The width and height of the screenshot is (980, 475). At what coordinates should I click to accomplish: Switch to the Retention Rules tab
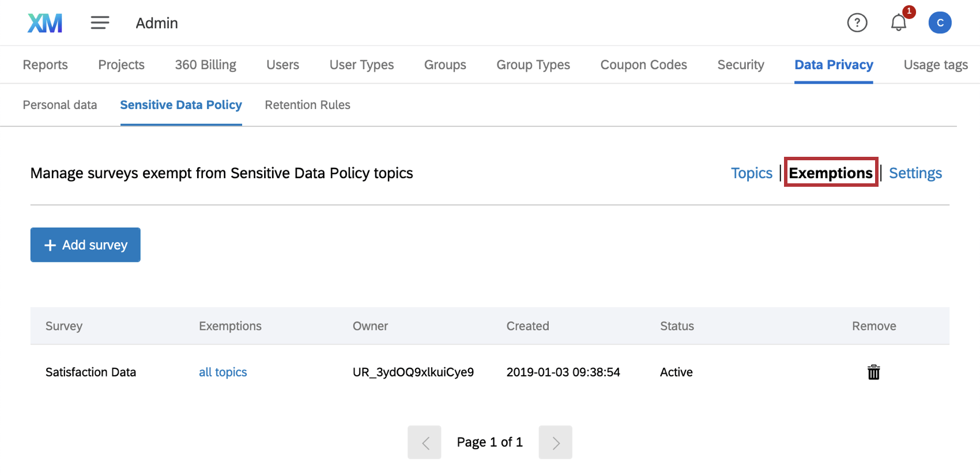pyautogui.click(x=307, y=105)
